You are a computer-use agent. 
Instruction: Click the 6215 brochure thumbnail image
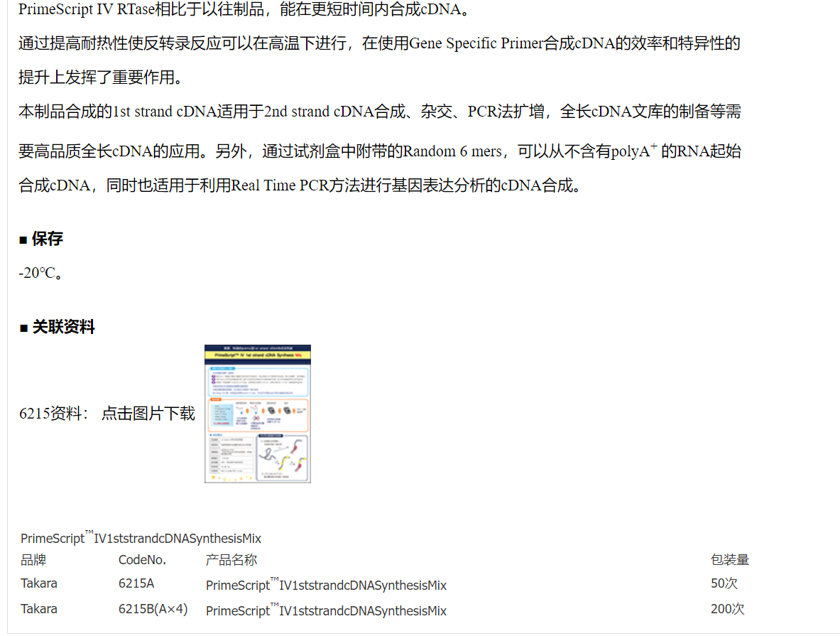(x=258, y=414)
